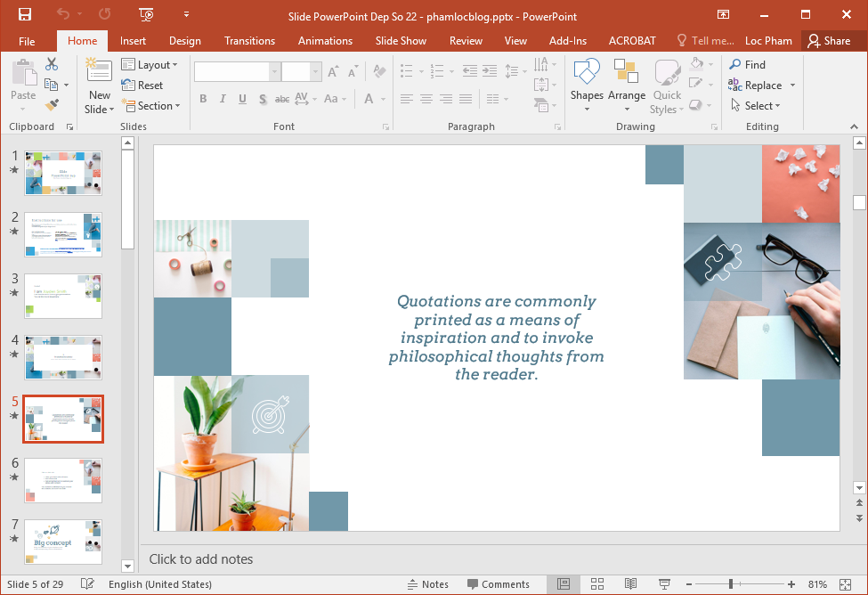Screen dimensions: 868x595
Task: Activate the Format Painter brush
Action: pos(52,105)
